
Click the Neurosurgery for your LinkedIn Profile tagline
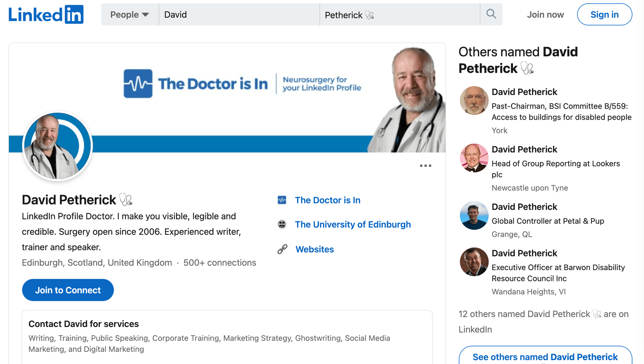tap(322, 84)
